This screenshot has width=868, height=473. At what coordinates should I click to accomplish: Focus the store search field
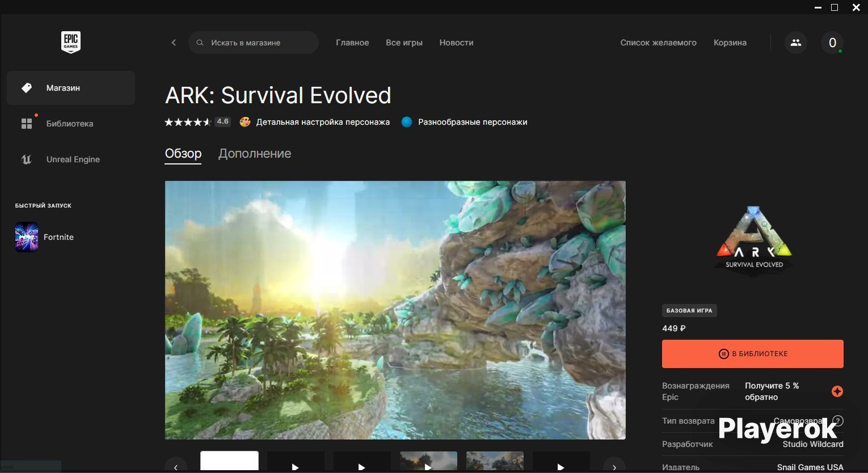(254, 43)
